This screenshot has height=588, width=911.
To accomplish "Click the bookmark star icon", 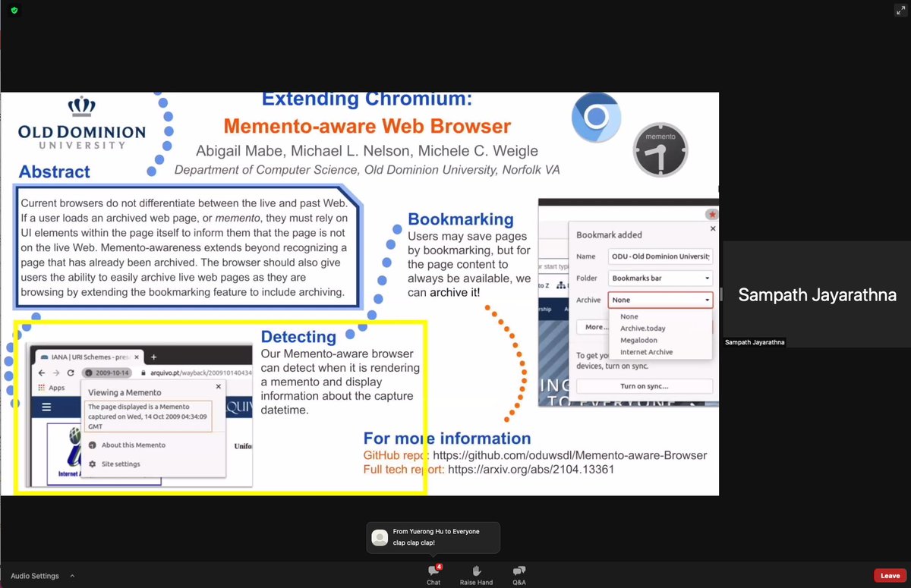I will click(711, 215).
